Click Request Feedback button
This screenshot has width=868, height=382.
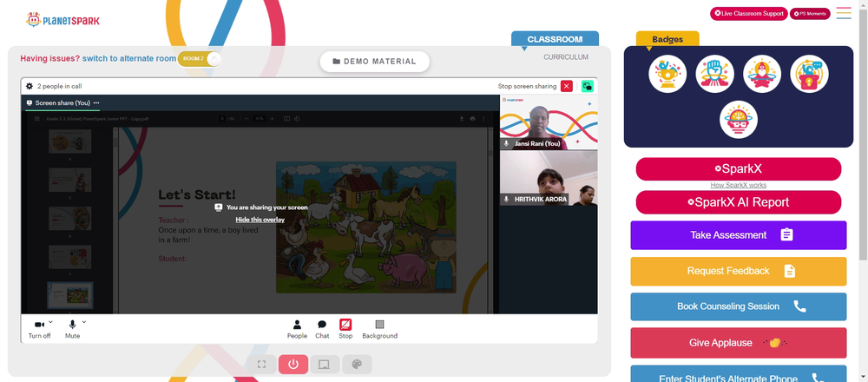tap(739, 271)
